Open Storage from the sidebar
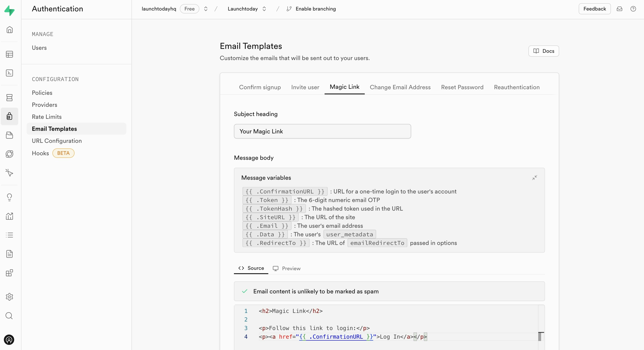This screenshot has width=644, height=350. tap(9, 135)
